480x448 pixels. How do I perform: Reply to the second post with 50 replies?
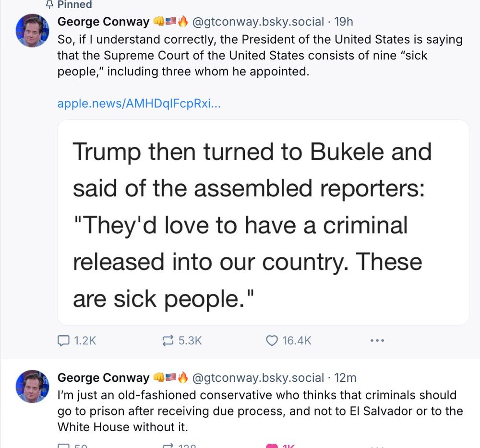pyautogui.click(x=63, y=446)
